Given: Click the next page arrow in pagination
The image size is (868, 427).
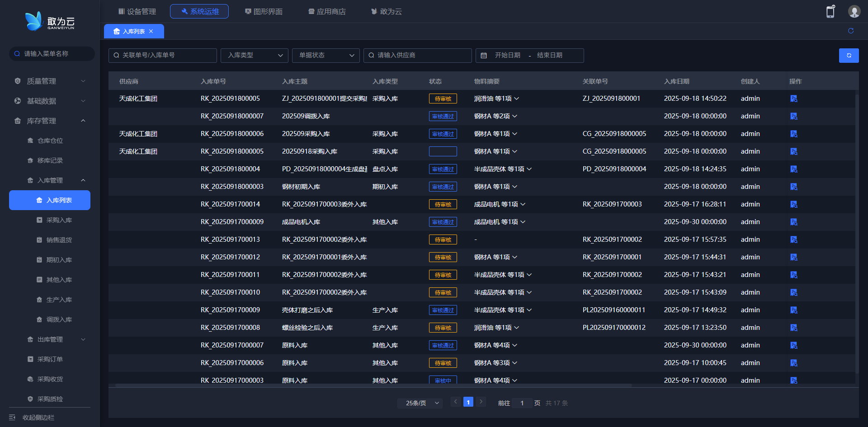Looking at the screenshot, I should (x=481, y=402).
